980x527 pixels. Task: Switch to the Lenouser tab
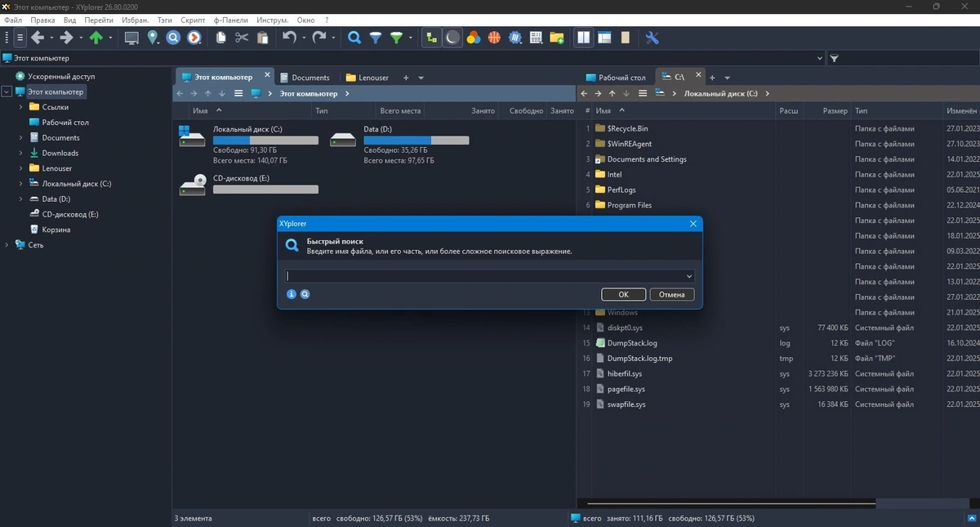[367, 78]
